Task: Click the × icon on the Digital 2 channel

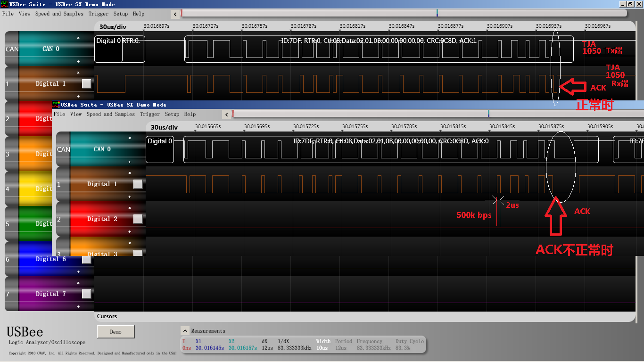Action: click(130, 208)
